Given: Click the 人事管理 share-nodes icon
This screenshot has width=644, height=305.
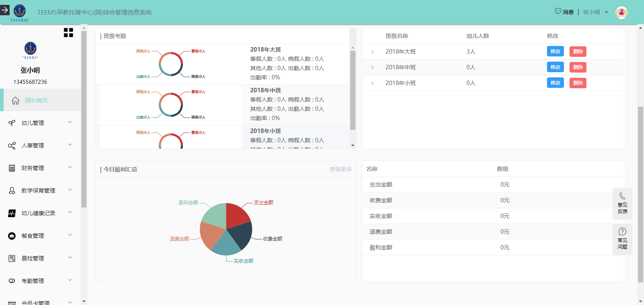Looking at the screenshot, I should 12,145.
